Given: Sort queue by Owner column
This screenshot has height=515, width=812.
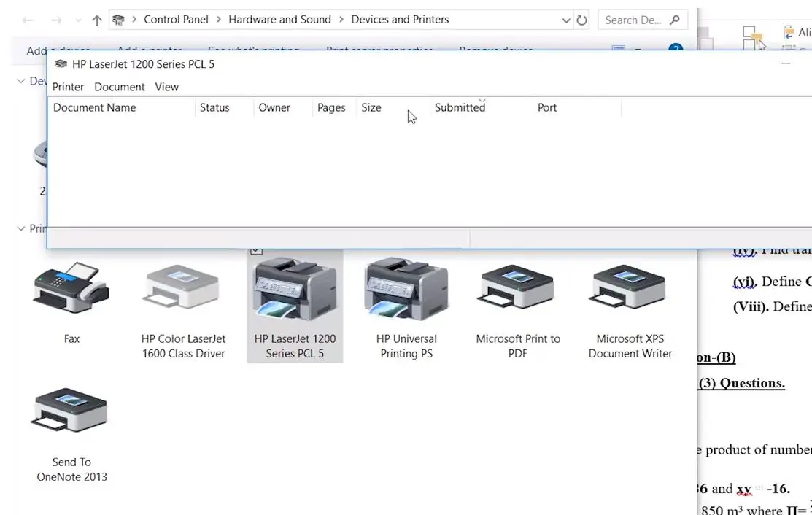Looking at the screenshot, I should pyautogui.click(x=283, y=108).
